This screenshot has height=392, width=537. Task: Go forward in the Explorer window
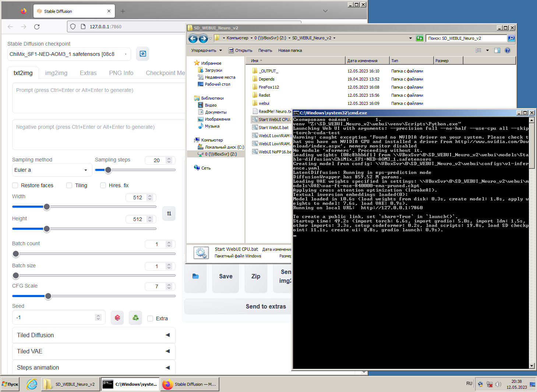[203, 38]
